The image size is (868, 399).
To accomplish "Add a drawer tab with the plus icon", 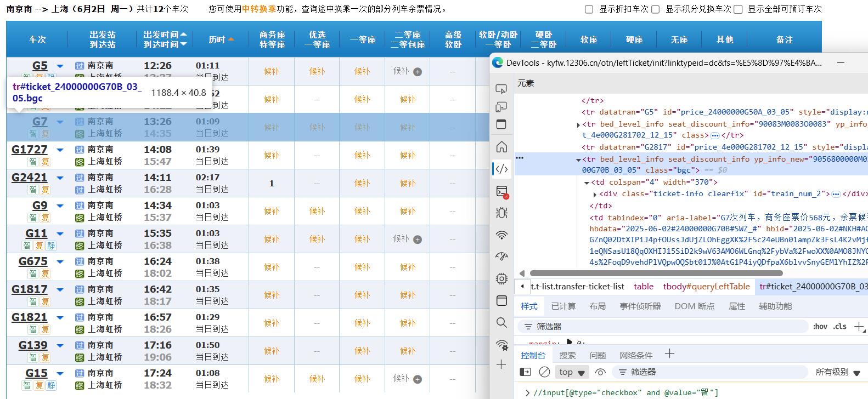I will click(669, 354).
